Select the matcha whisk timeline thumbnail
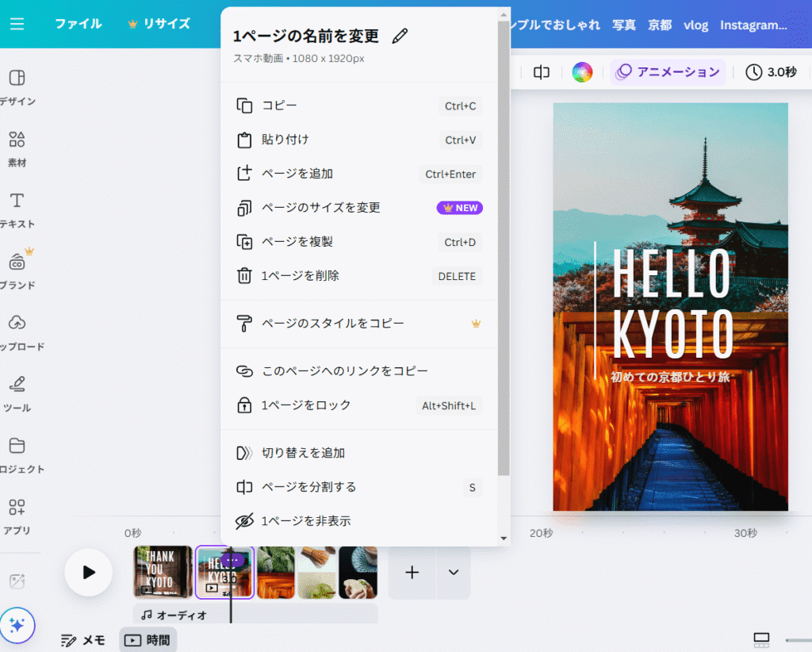812x652 pixels. pyautogui.click(x=317, y=572)
